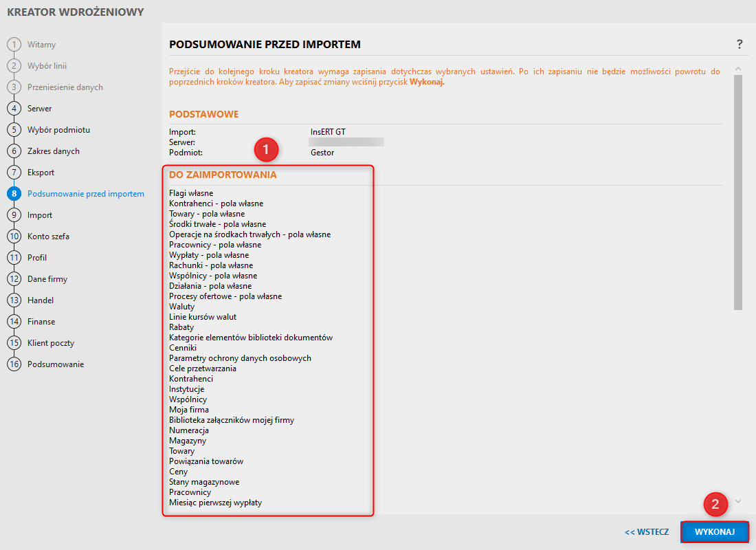Viewport: 756px width, 550px height.
Task: Click the vertical scrollbar thumb
Action: (x=737, y=192)
